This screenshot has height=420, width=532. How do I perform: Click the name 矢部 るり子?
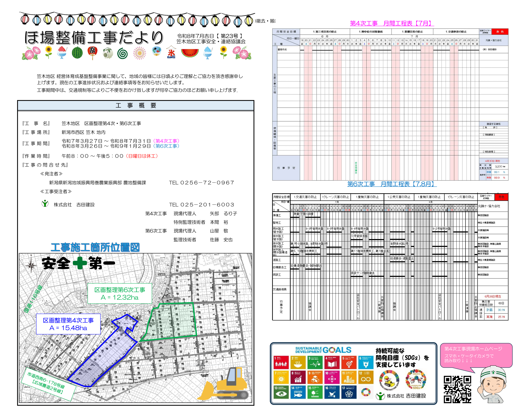click(x=224, y=213)
